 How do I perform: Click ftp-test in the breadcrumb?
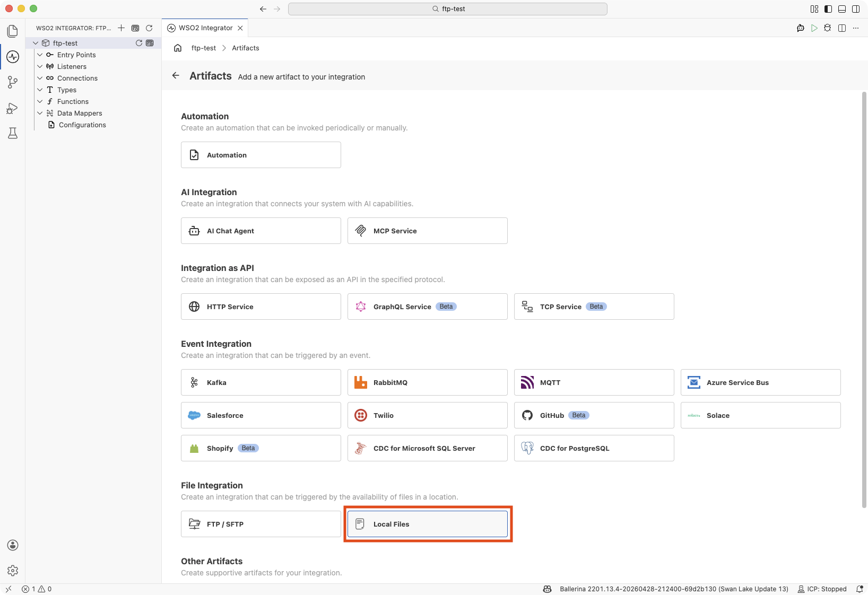(204, 48)
